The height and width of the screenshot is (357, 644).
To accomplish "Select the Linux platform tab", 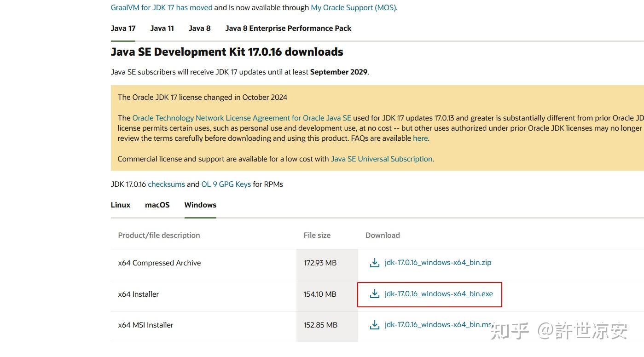I will click(121, 205).
